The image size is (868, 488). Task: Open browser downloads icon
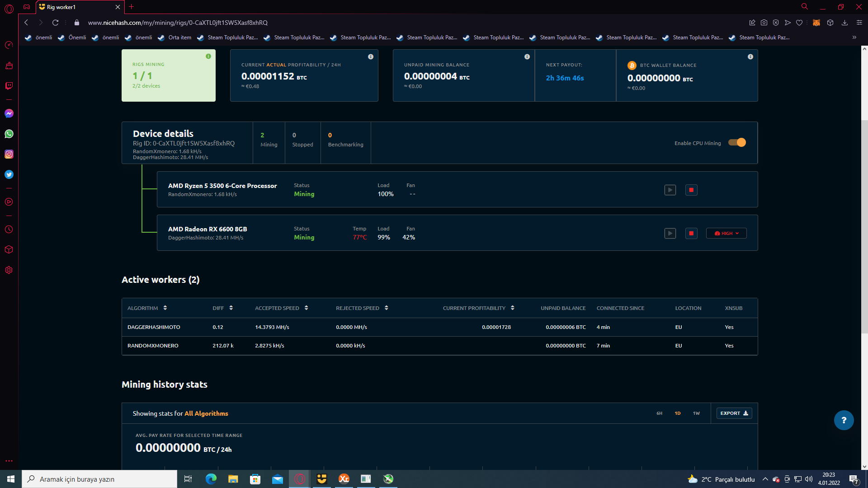pyautogui.click(x=844, y=23)
